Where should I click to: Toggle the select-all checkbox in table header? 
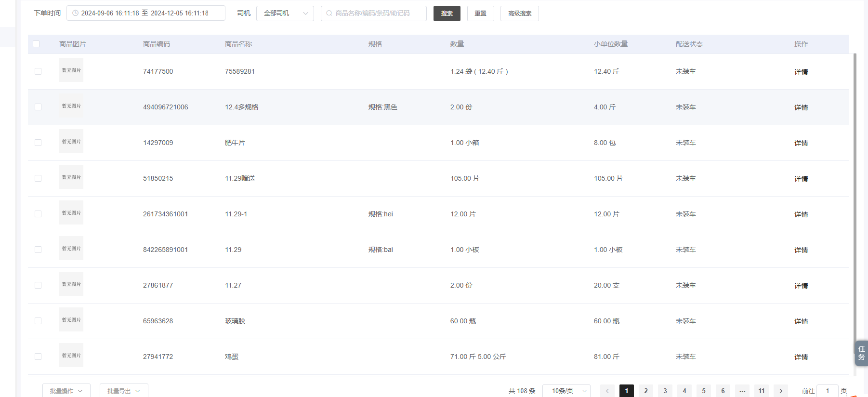coord(36,44)
